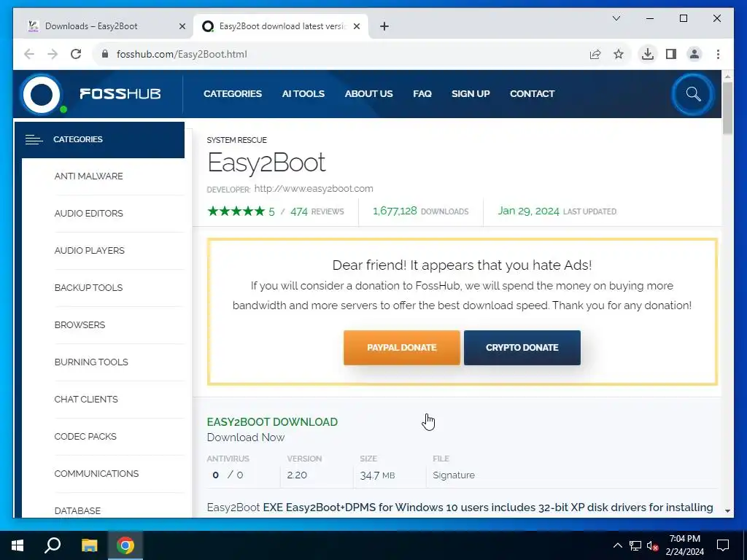The height and width of the screenshot is (560, 747).
Task: Select the COMMUNICATIONS category
Action: [96, 473]
